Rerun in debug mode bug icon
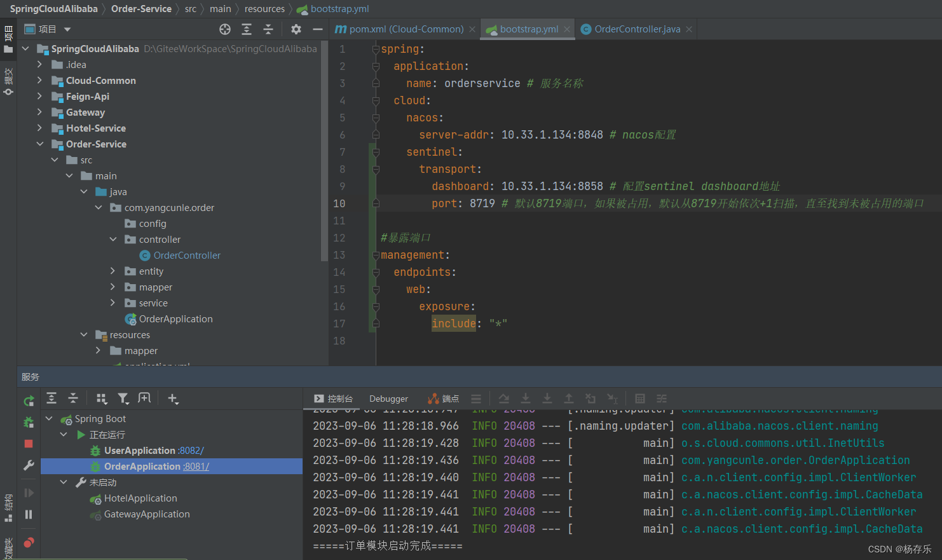 29,422
